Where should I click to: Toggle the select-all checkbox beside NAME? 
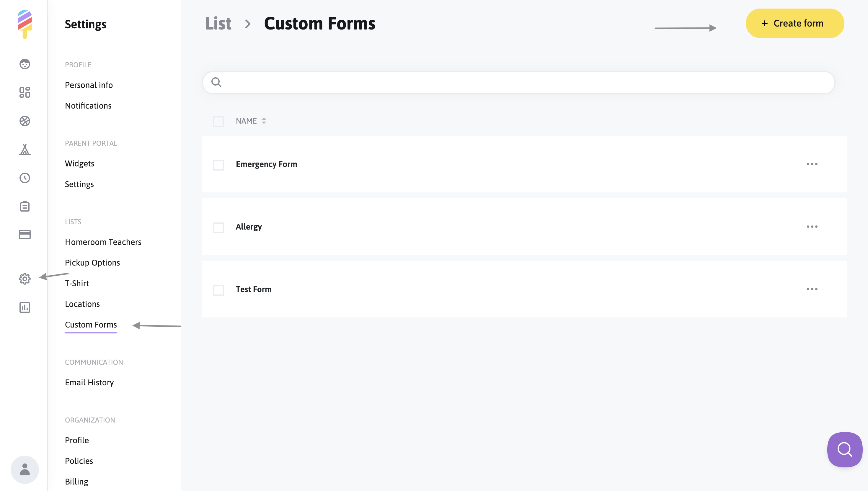[x=218, y=121]
